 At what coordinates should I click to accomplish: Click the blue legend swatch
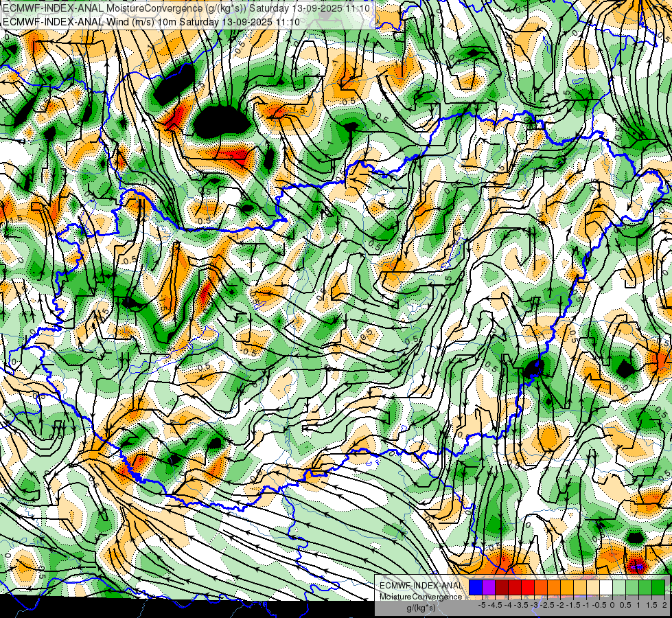(x=476, y=587)
